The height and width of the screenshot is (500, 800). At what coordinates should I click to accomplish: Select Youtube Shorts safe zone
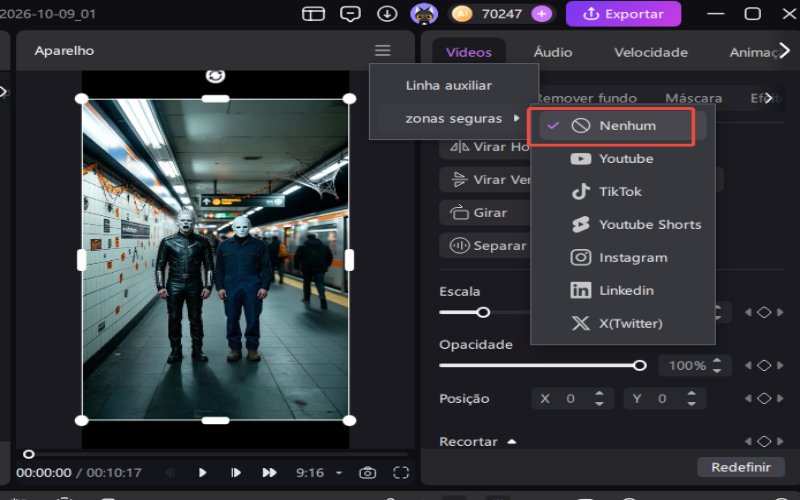point(622,224)
